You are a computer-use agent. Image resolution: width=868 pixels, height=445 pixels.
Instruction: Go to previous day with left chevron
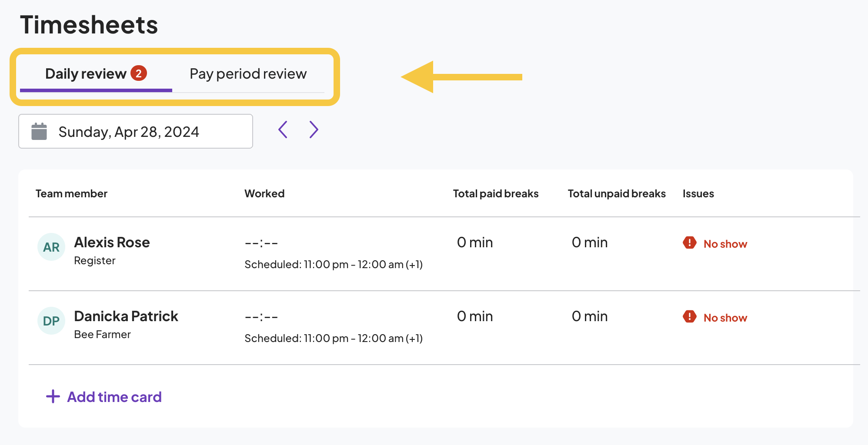283,130
